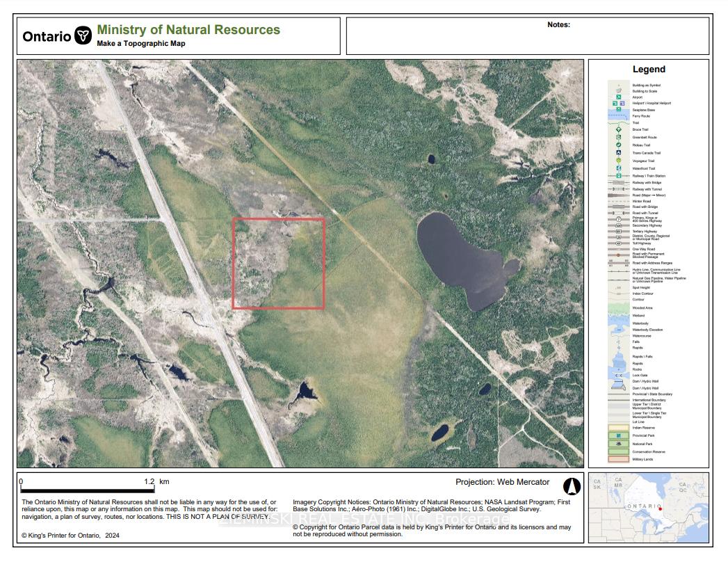This screenshot has width=728, height=562.
Task: Click the 'Secondary Highway' legend label
Action: (647, 225)
